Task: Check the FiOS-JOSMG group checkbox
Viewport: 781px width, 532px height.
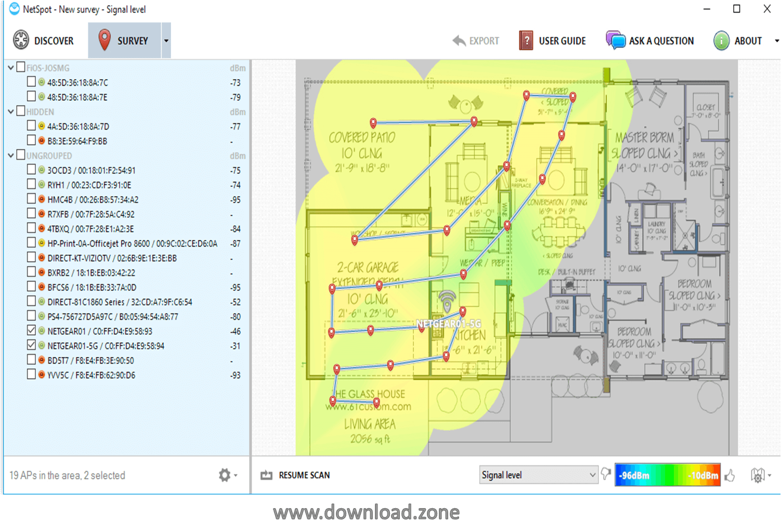Action: coord(21,67)
